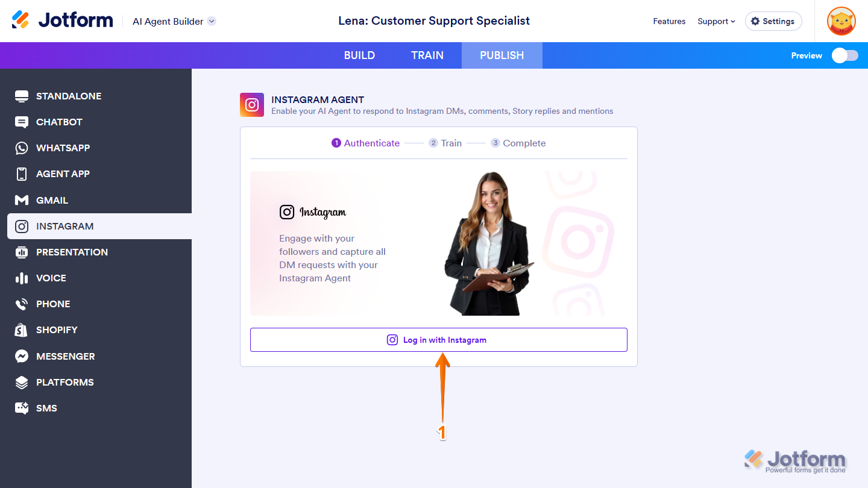Switch to the BUILD tab
Viewport: 868px width, 488px height.
359,55
